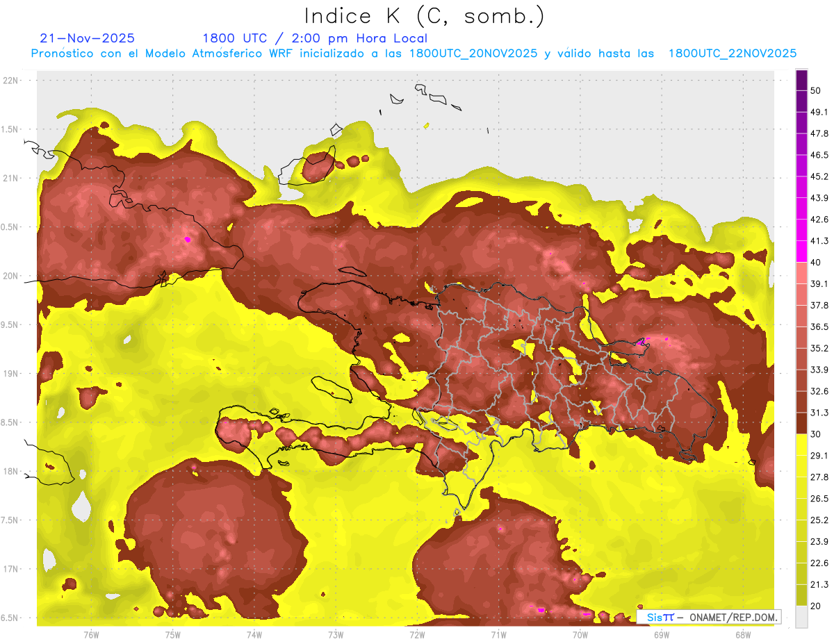Click the colorbar value "43.9"
This screenshot has width=834, height=644.
819,198
